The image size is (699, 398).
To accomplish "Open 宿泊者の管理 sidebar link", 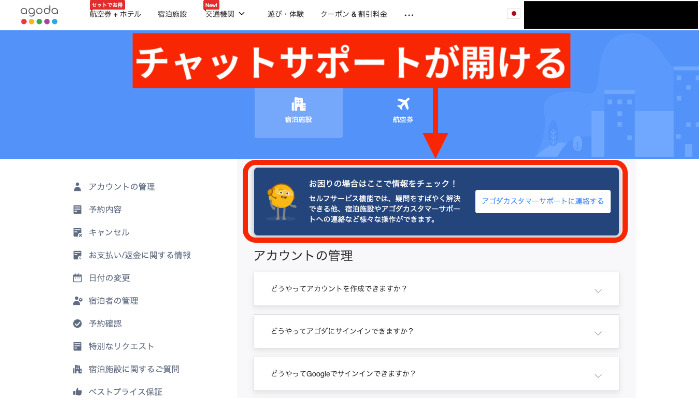I will [x=113, y=301].
